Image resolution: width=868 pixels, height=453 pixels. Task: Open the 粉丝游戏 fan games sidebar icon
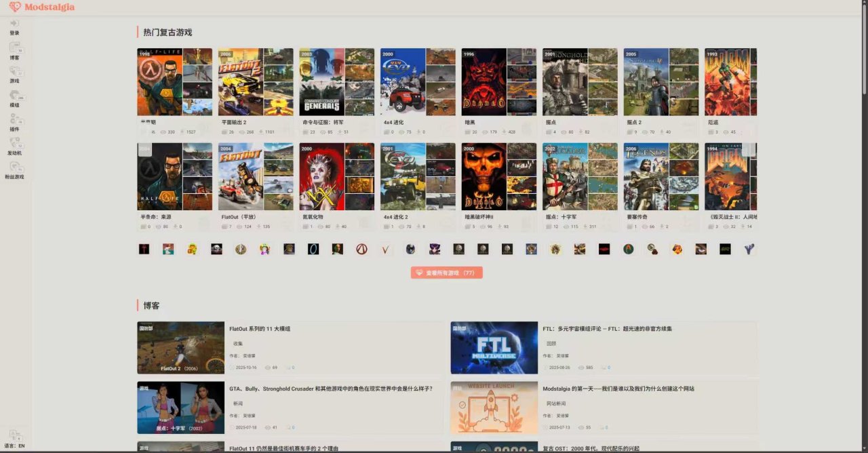(x=14, y=168)
